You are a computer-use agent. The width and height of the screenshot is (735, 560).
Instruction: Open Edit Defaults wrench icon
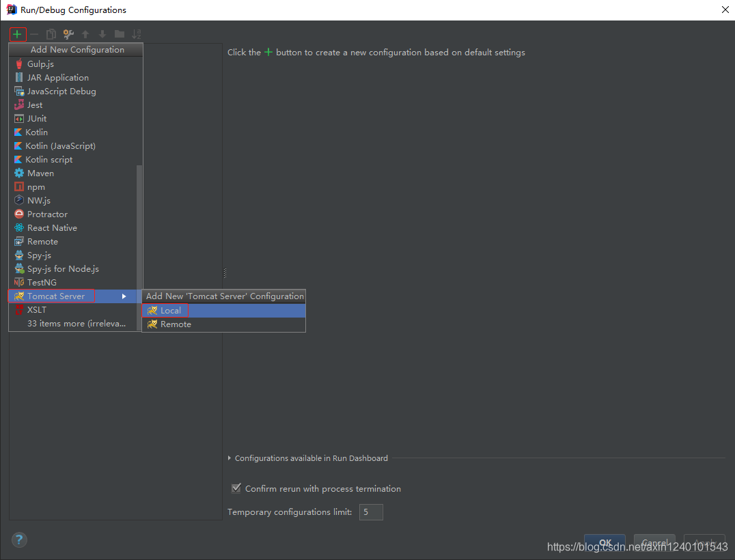pos(68,34)
